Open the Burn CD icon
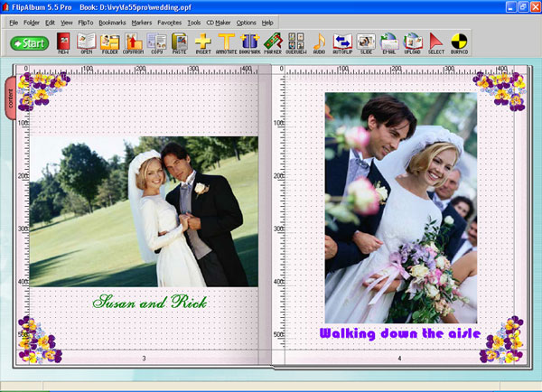Screen dimensions: 542x392 point(459,43)
